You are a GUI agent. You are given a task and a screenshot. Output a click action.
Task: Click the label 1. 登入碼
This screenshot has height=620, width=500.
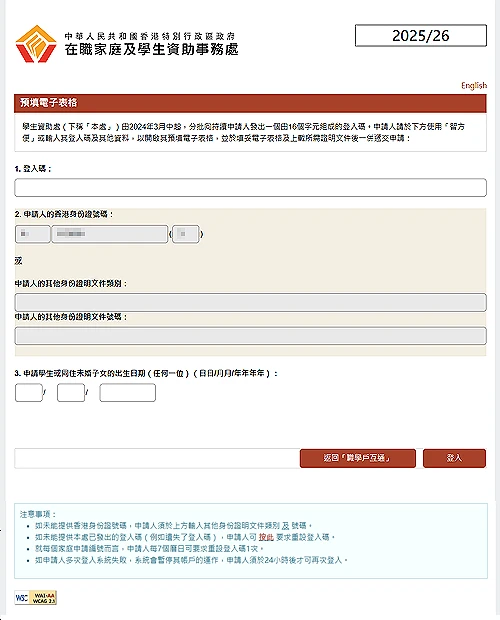33,168
